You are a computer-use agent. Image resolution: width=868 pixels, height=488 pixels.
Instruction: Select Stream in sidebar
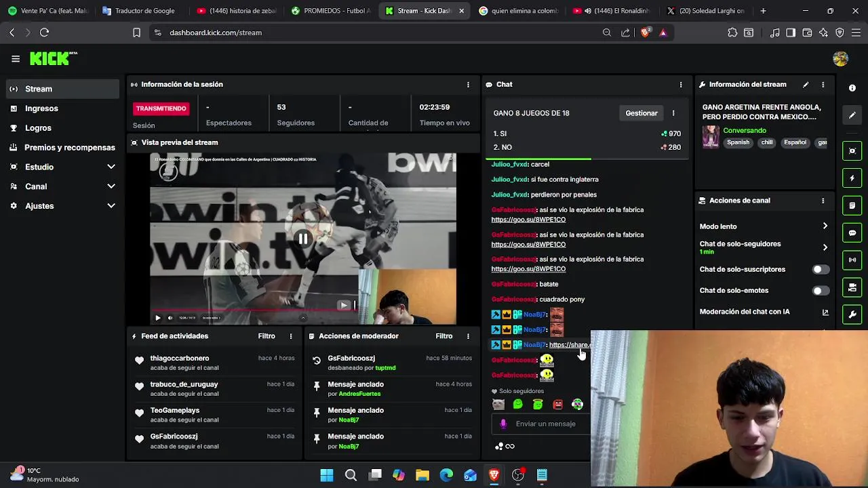[x=62, y=89]
